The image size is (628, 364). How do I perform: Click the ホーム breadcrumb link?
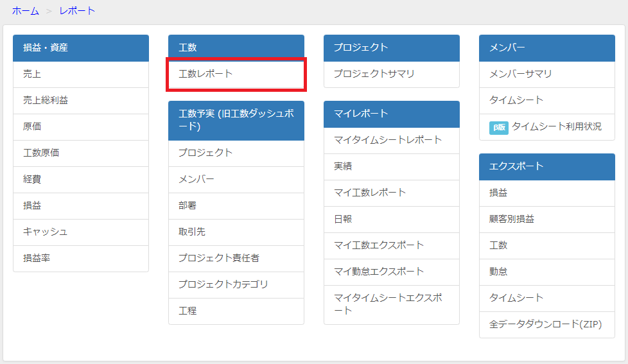25,11
